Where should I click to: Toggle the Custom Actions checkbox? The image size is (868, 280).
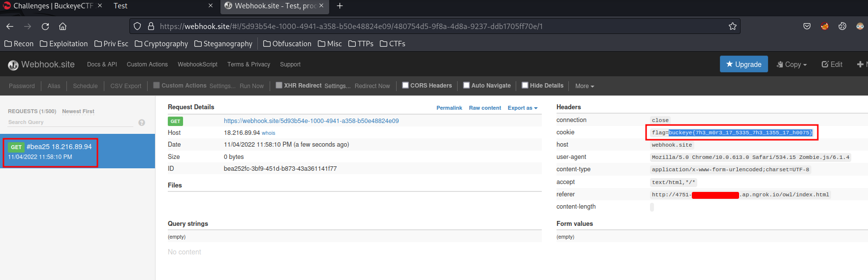point(156,85)
